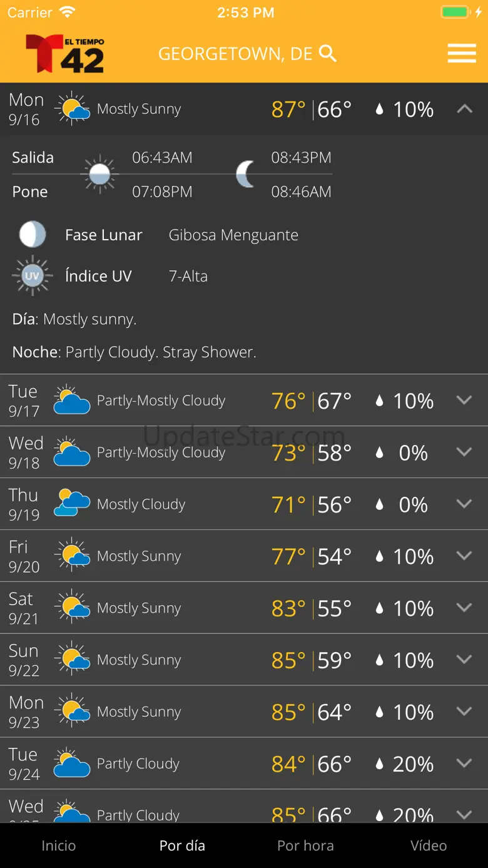The image size is (488, 868).
Task: Switch to the Inicio tab
Action: point(58,845)
